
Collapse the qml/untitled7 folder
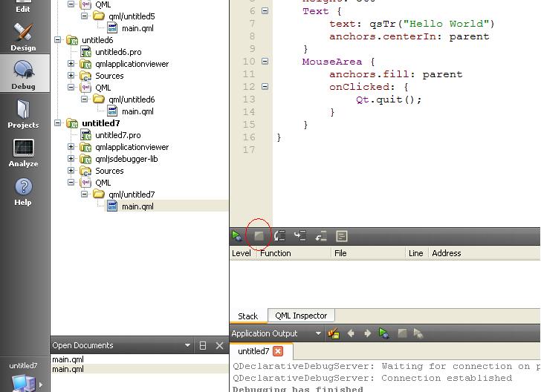(x=84, y=194)
